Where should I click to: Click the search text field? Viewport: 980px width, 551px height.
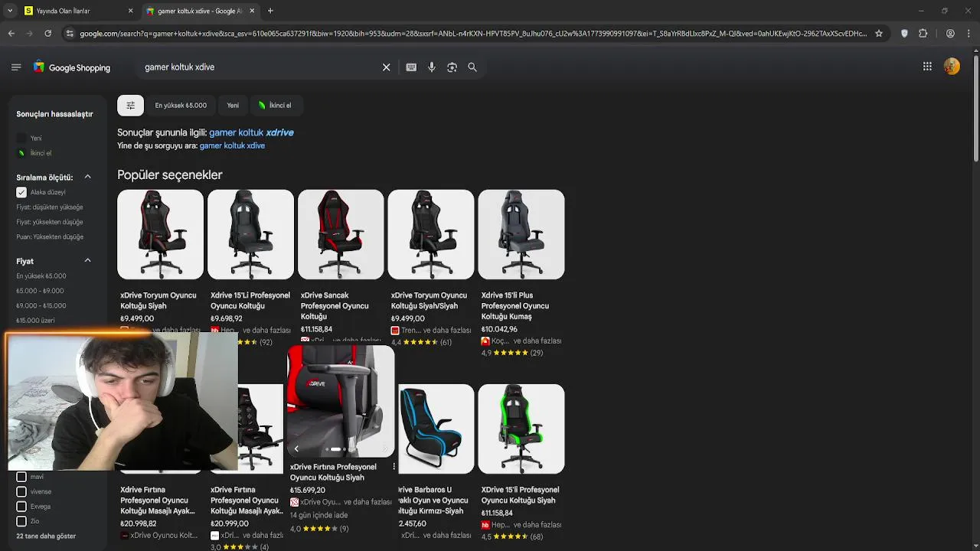260,67
